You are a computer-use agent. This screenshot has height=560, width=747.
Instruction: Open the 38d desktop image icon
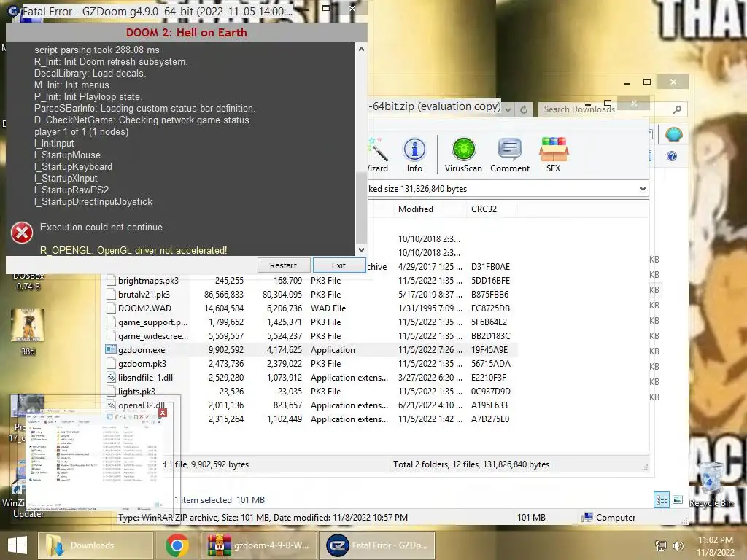(x=28, y=332)
